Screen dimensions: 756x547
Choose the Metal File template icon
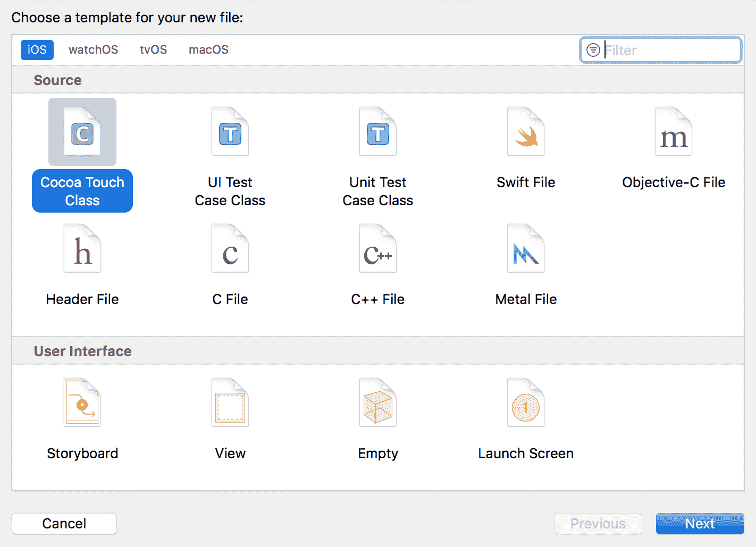tap(526, 249)
